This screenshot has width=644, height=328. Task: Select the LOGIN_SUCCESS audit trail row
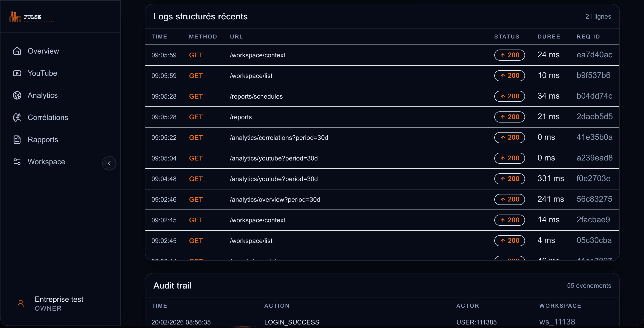(292, 322)
